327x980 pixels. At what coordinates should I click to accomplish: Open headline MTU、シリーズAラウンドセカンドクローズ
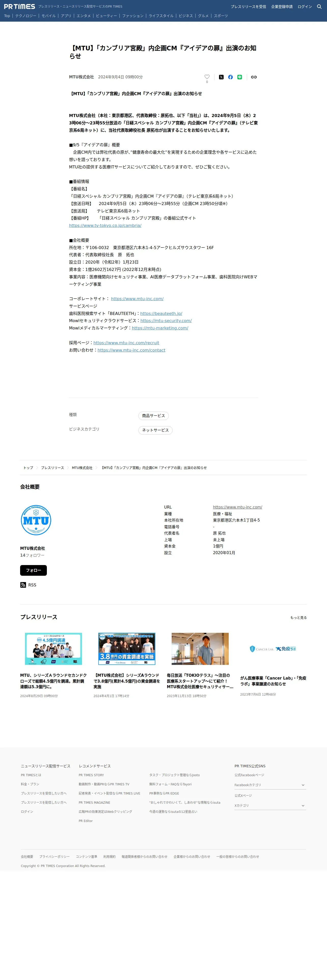pos(54,681)
